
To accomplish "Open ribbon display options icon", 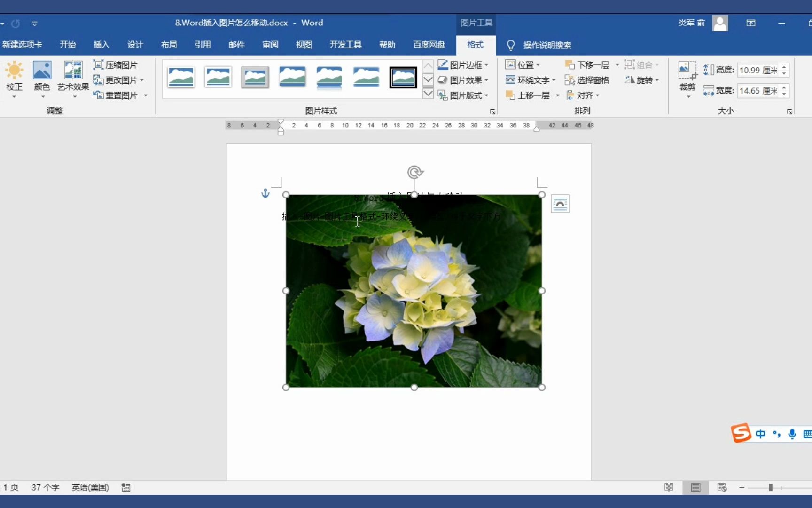I will (751, 23).
